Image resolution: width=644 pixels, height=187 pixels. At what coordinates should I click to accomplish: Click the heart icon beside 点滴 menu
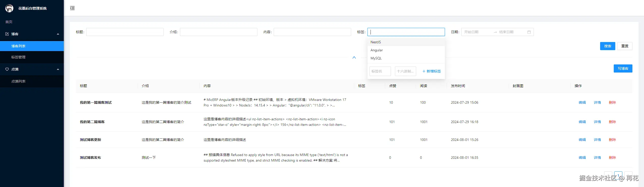click(7, 69)
